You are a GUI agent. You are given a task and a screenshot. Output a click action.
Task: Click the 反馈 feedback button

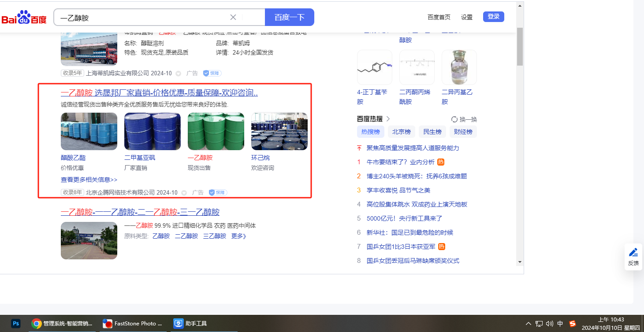point(633,257)
